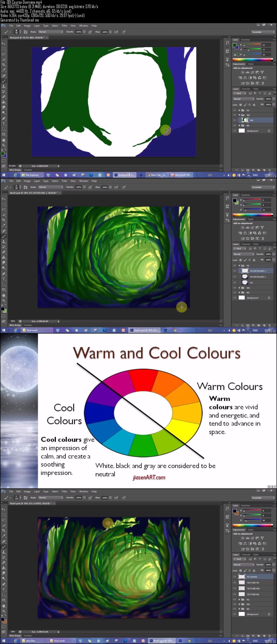Open brush Mode dropdown in final.psd 54.2% frame
This screenshot has width=277, height=644.
(x=51, y=32)
